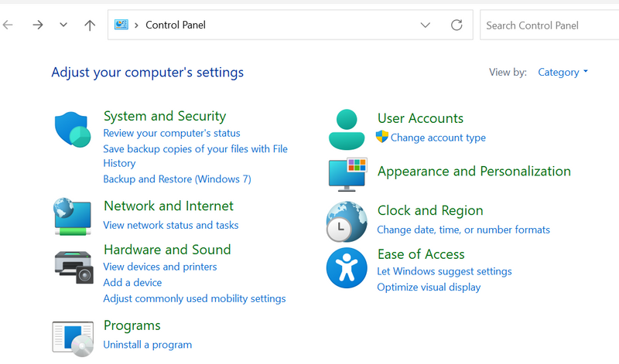The height and width of the screenshot is (364, 619).
Task: Open Uninstall a program link
Action: [x=147, y=344]
